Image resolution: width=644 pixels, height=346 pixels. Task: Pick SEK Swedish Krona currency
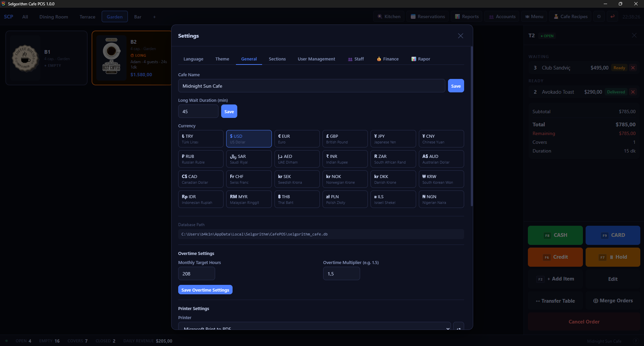(297, 179)
